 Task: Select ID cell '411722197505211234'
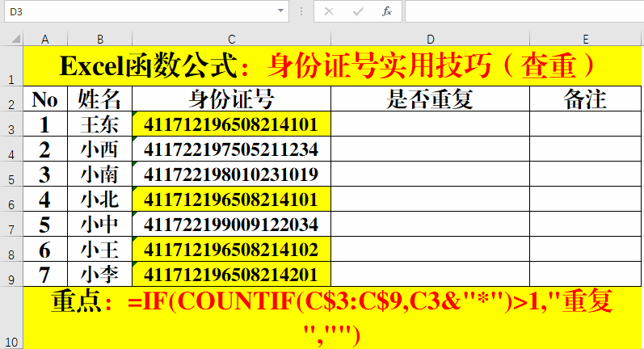(x=232, y=149)
